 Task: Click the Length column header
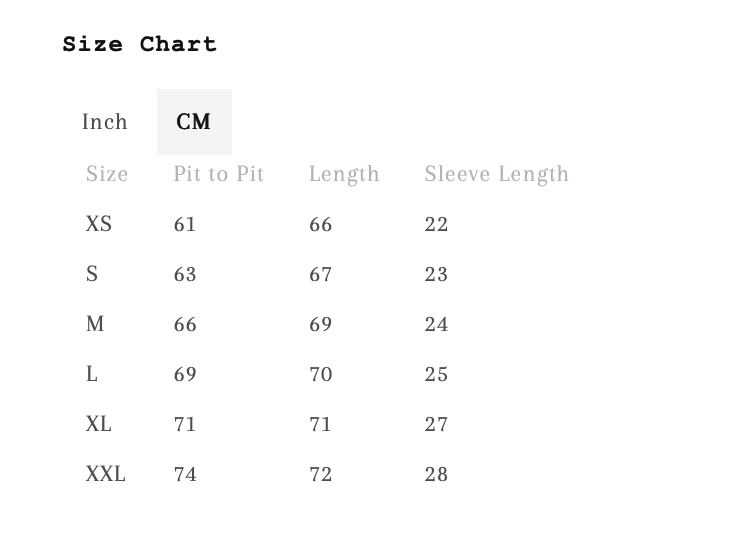[x=344, y=174]
